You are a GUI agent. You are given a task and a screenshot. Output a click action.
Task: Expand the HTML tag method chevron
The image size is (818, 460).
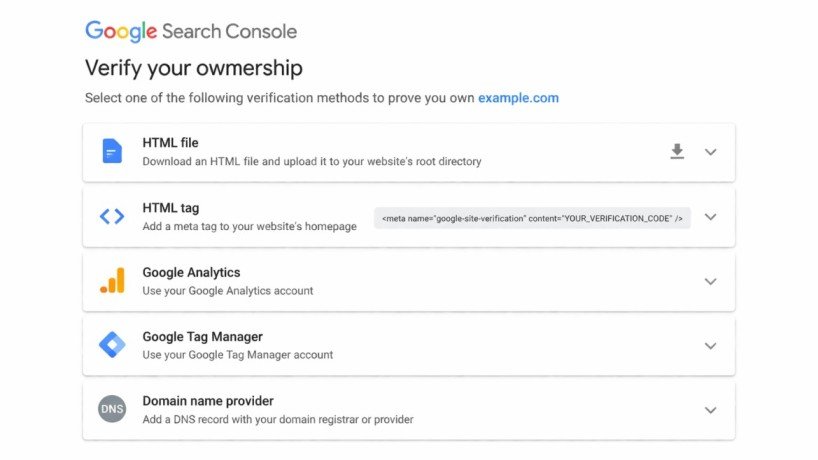tap(711, 217)
